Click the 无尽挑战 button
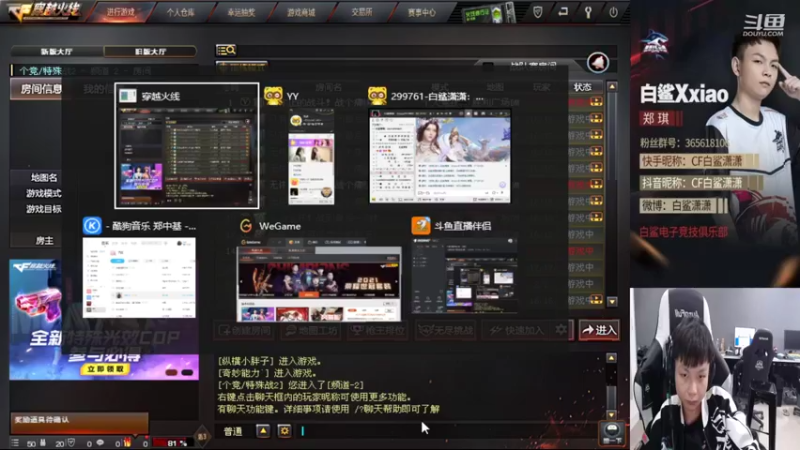Screen dimensions: 800x450 (x=445, y=331)
